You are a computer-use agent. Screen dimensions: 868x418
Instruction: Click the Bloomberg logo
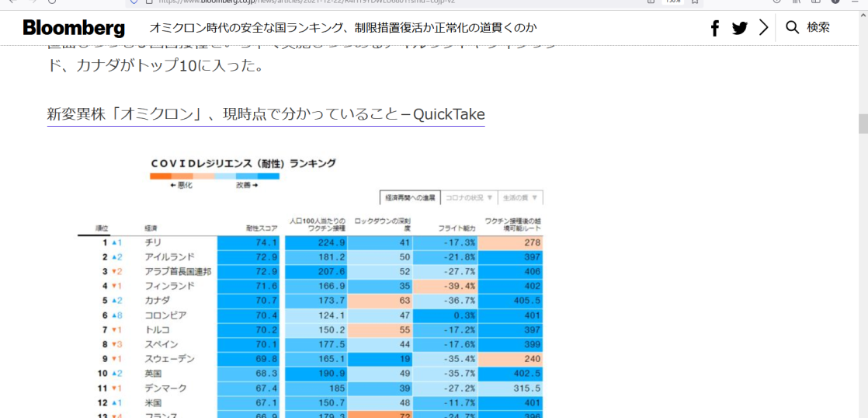[74, 28]
